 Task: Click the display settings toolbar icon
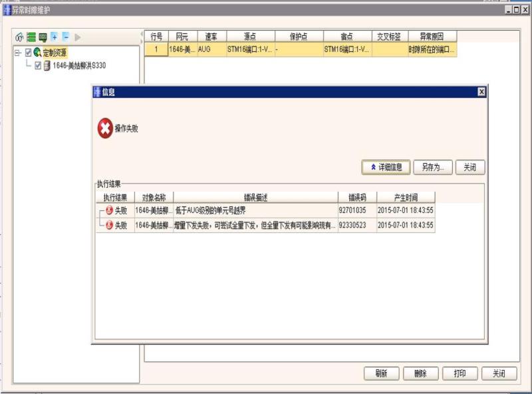click(x=42, y=37)
